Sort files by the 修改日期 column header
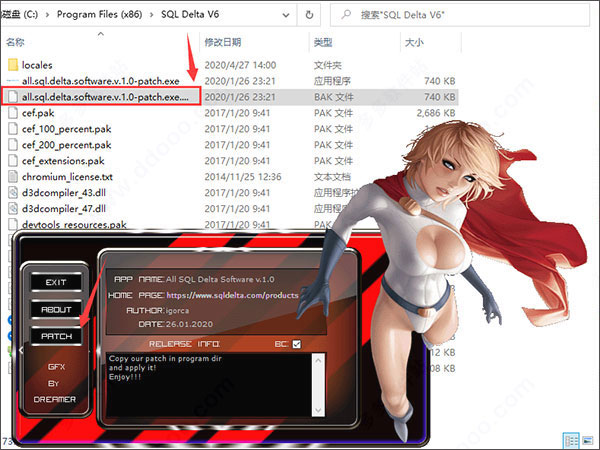The width and height of the screenshot is (600, 450). [223, 42]
